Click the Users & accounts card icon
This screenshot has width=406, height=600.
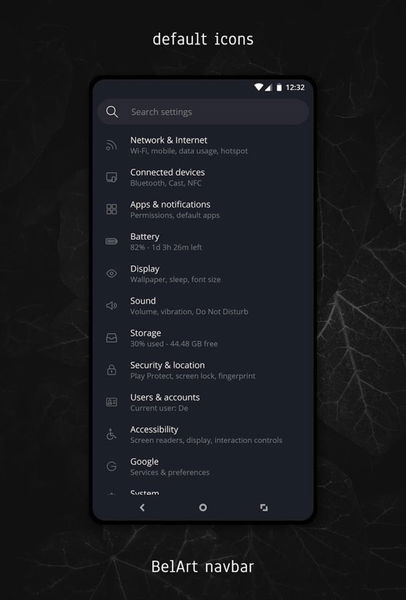click(x=111, y=402)
